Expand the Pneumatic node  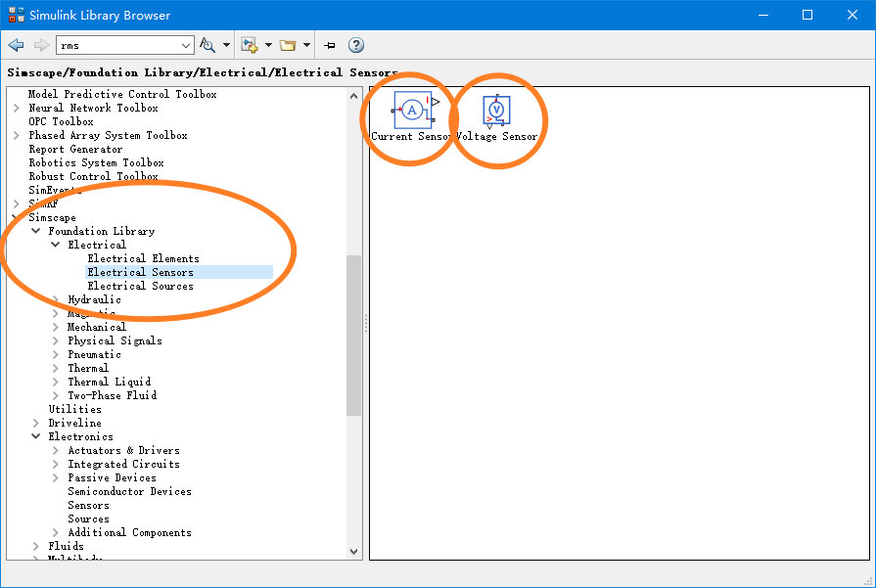pos(56,354)
